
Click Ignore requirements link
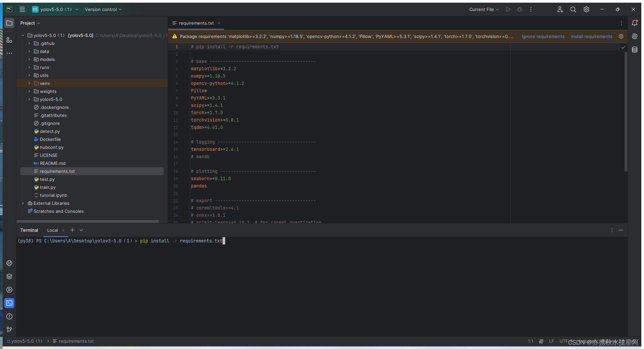543,36
